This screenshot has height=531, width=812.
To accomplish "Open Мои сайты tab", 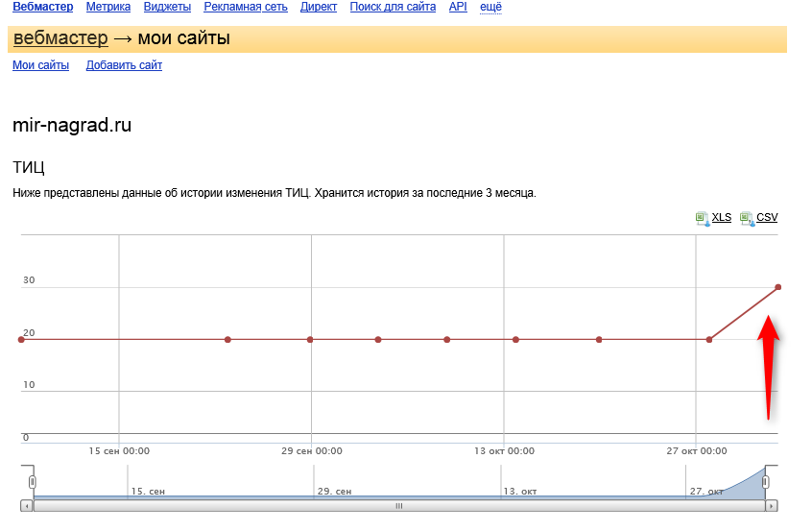I will (x=40, y=65).
